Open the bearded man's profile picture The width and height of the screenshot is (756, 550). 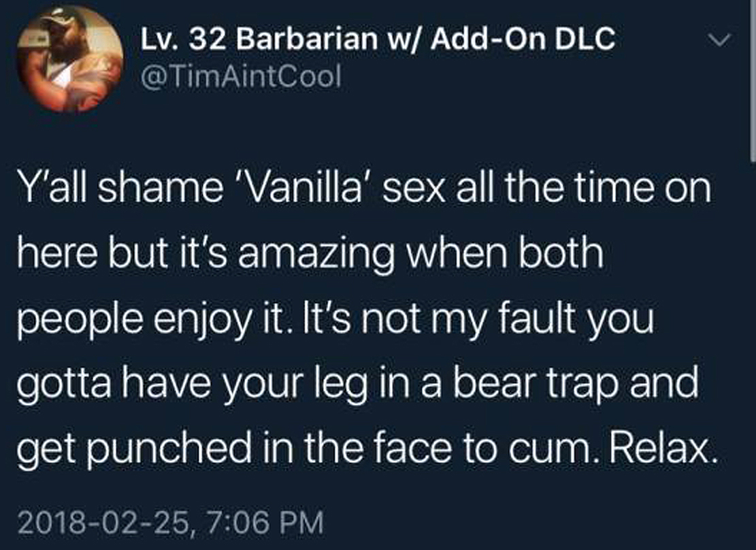(70, 59)
